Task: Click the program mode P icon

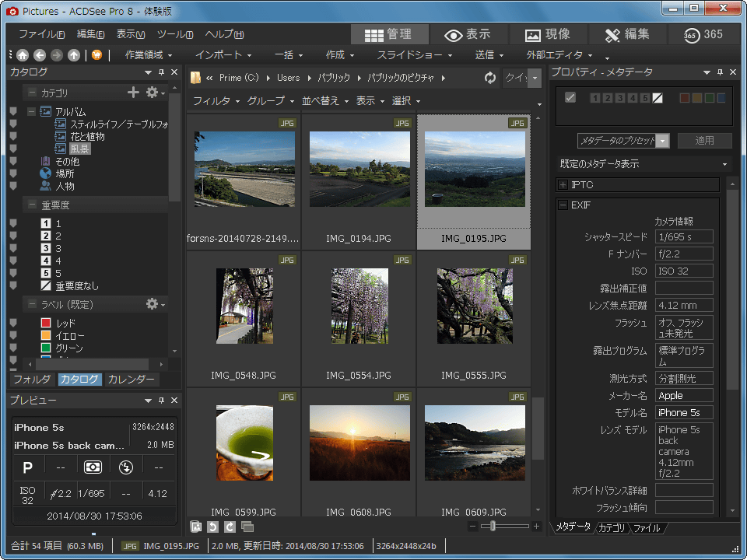Action: click(x=28, y=467)
